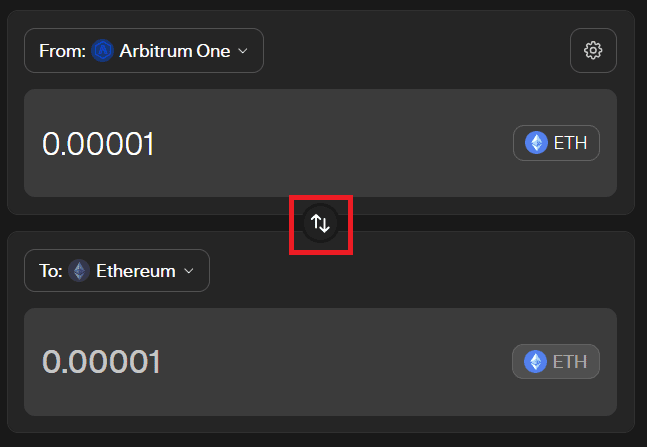The width and height of the screenshot is (647, 447).
Task: Open the From: Arbitrum One network dropdown
Action: click(143, 51)
